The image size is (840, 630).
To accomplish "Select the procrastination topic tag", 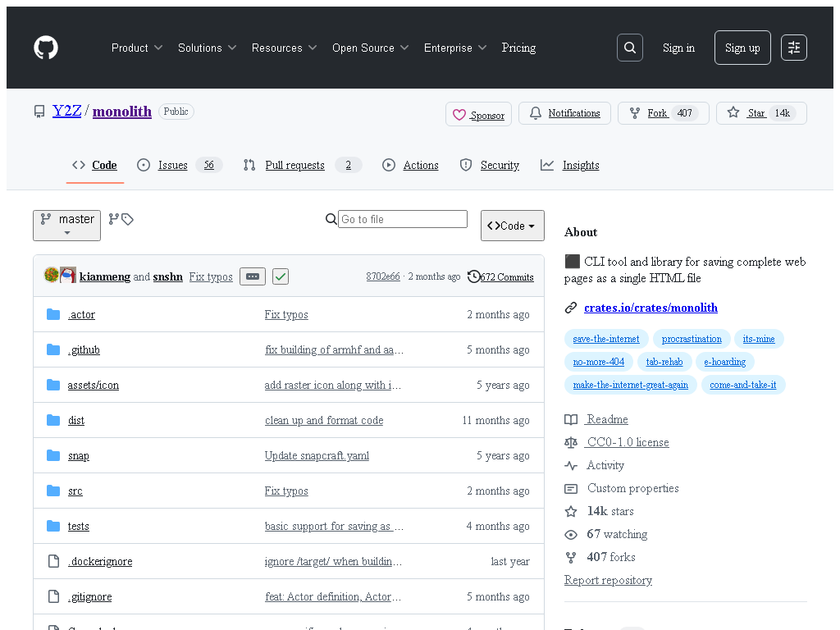I will coord(692,339).
